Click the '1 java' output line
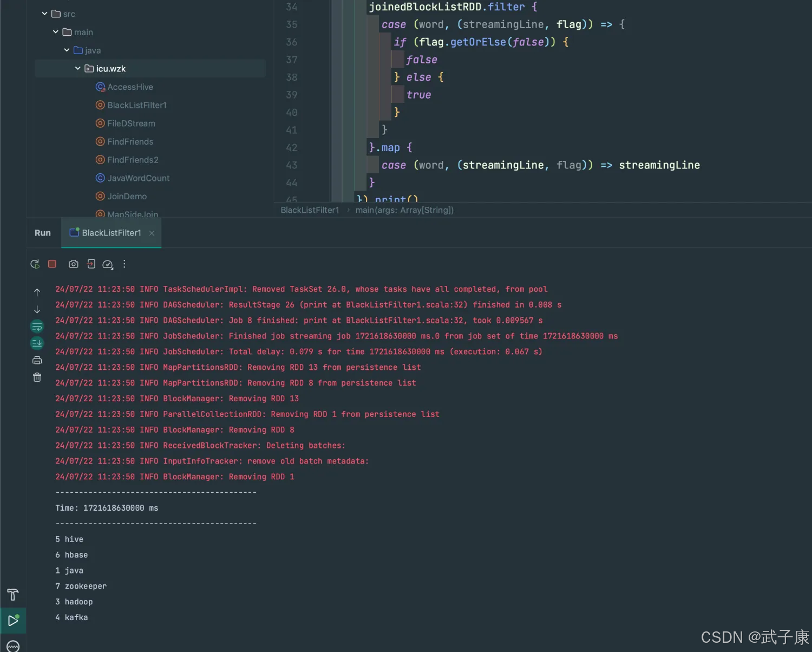The width and height of the screenshot is (812, 652). (x=69, y=571)
